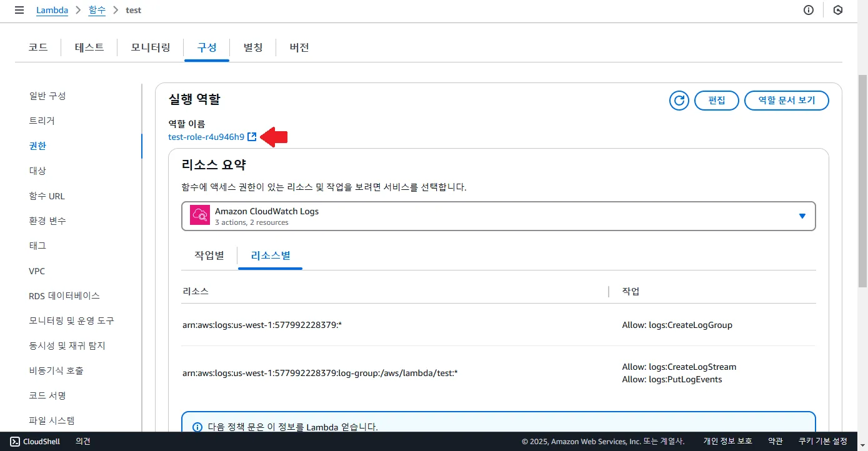Select 파일 시스템 in the sidebar
868x451 pixels.
[52, 421]
